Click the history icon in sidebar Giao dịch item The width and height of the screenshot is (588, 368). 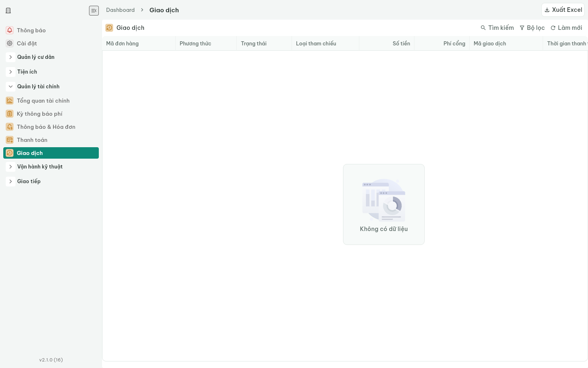[10, 153]
